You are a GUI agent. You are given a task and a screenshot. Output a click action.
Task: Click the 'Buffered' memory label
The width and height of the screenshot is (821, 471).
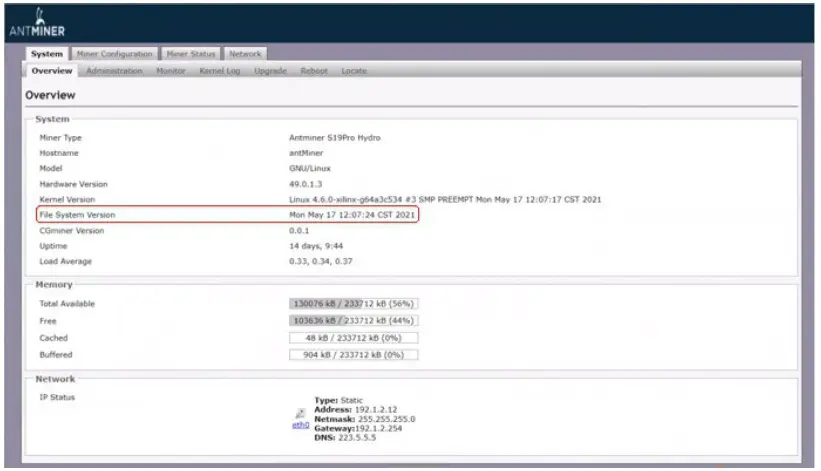click(56, 355)
